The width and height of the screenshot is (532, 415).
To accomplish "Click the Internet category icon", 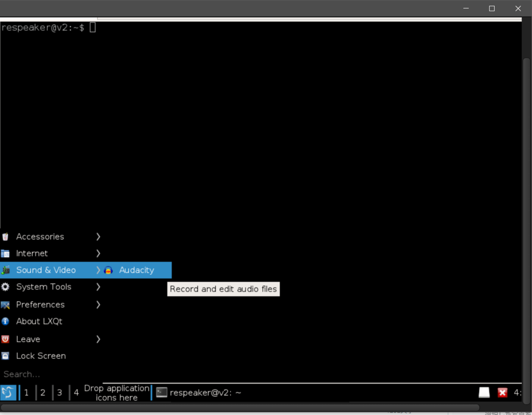I will [5, 253].
